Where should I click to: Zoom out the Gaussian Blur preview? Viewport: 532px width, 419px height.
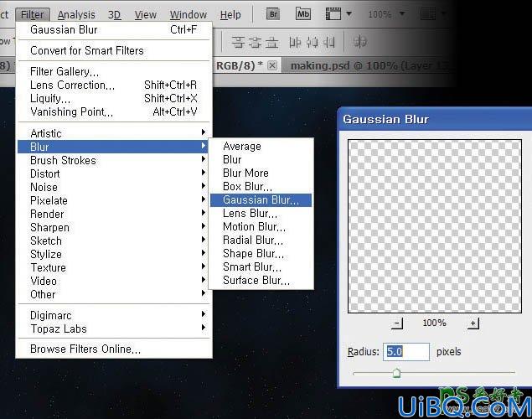click(396, 323)
